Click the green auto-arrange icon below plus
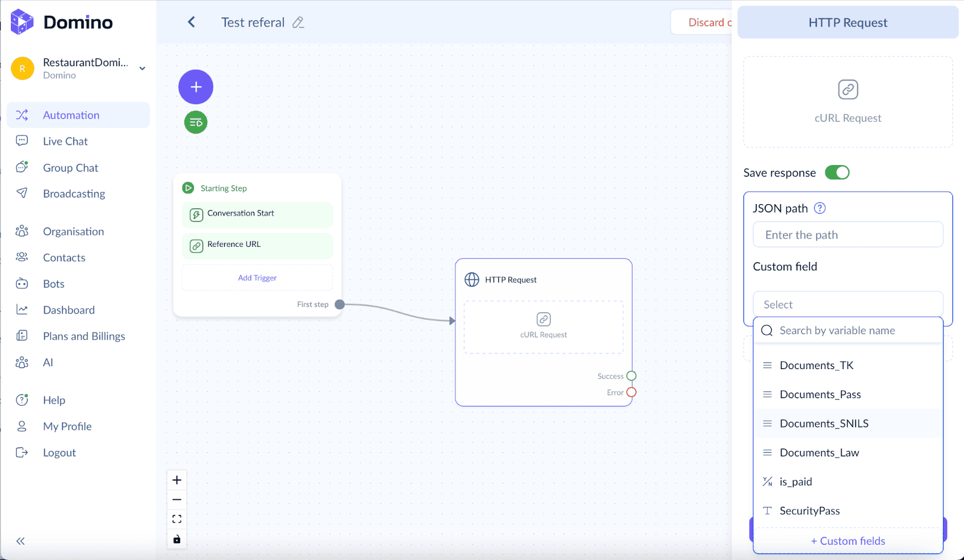964x560 pixels. (x=196, y=122)
